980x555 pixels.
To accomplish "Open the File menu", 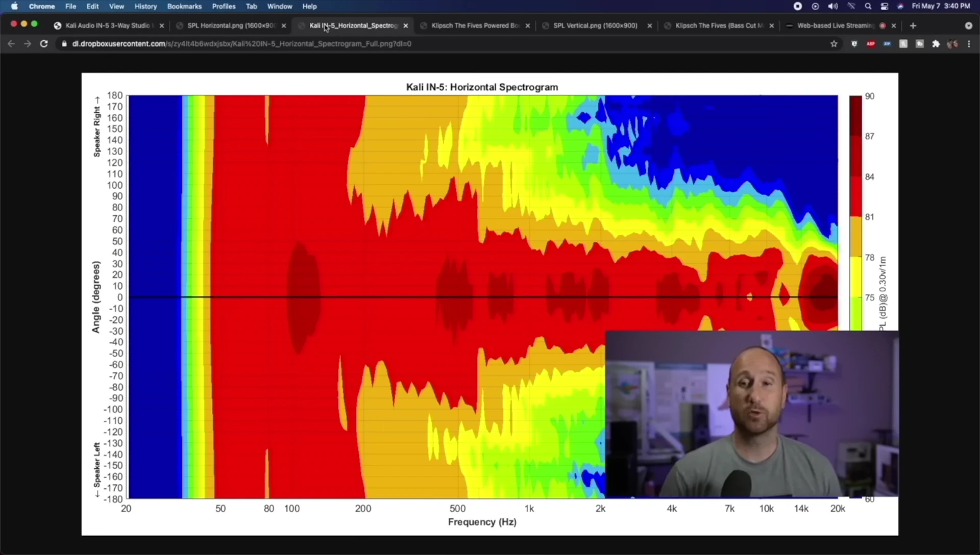I will (70, 6).
